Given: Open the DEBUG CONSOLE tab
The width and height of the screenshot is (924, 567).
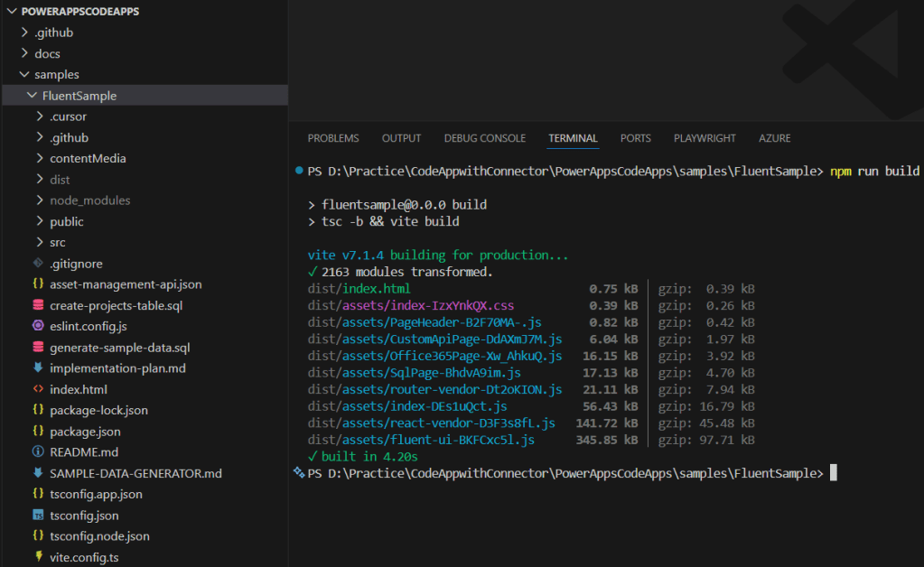Looking at the screenshot, I should (484, 138).
